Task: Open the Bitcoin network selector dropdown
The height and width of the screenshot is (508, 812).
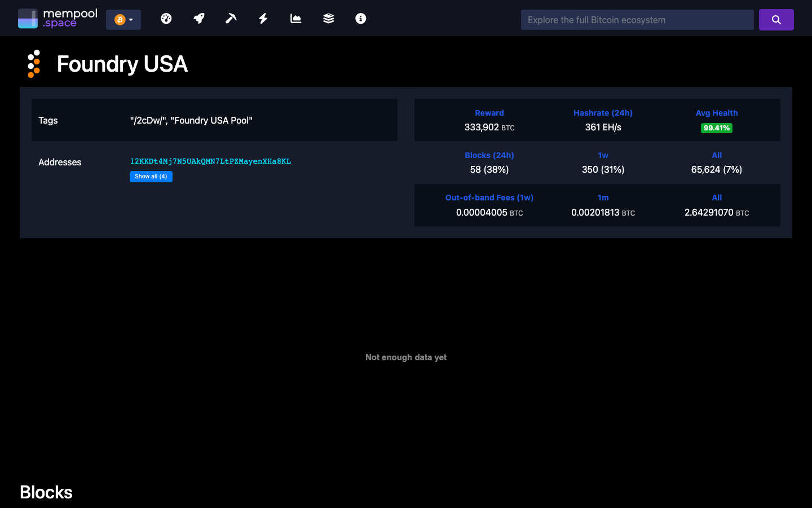Action: point(123,20)
